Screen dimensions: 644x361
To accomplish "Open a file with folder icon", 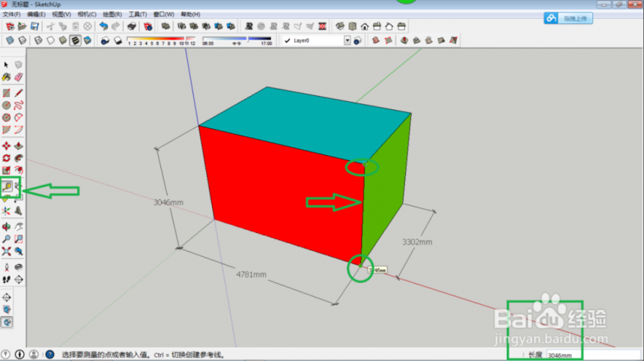I will (22, 27).
